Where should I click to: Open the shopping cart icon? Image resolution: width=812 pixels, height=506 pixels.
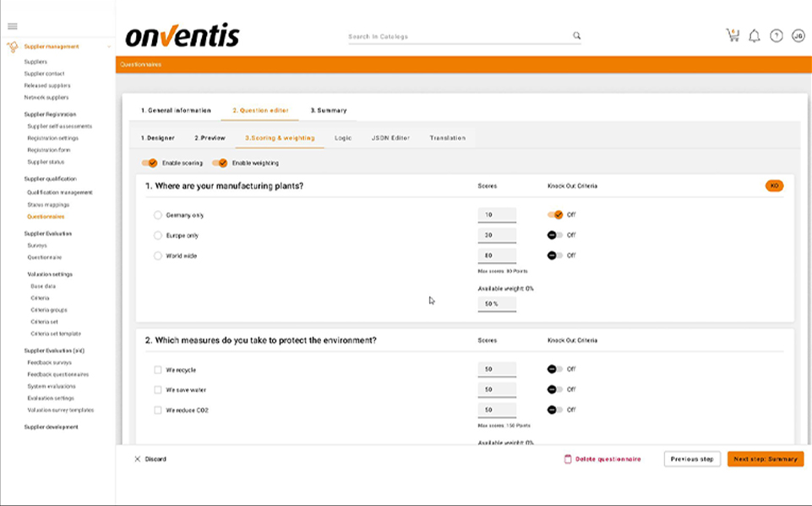(732, 35)
